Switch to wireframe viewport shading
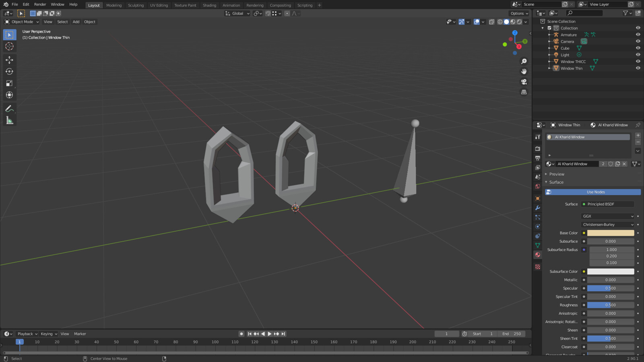The height and width of the screenshot is (362, 644). pyautogui.click(x=500, y=22)
